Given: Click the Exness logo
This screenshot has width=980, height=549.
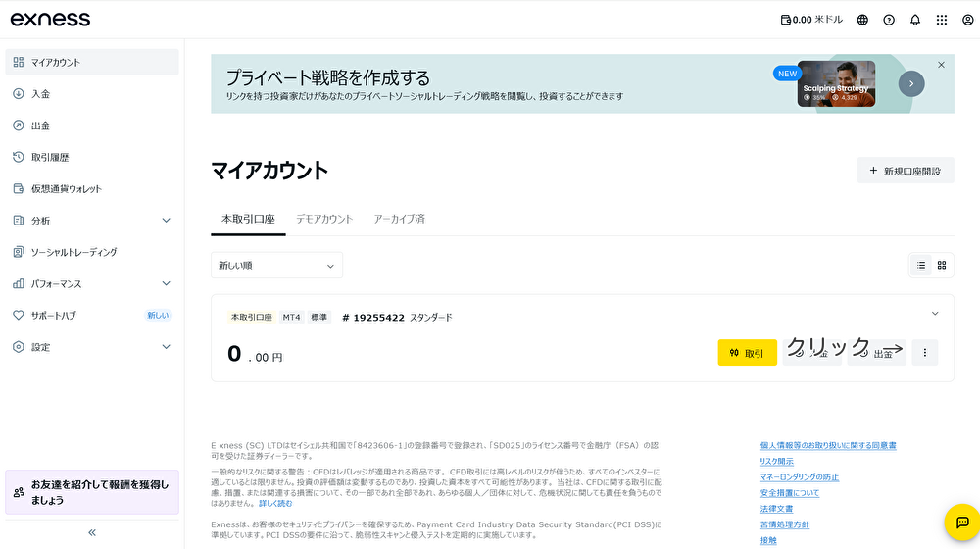Looking at the screenshot, I should click(x=50, y=20).
